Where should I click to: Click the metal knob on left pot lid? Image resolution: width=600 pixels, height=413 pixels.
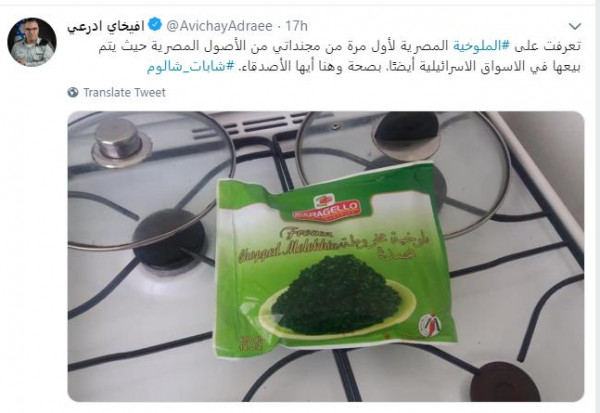[119, 140]
